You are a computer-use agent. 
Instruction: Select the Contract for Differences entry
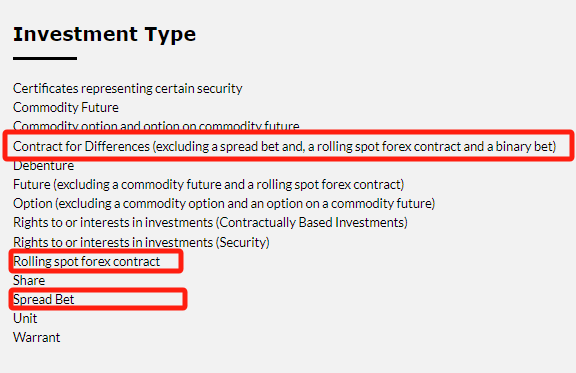(285, 146)
